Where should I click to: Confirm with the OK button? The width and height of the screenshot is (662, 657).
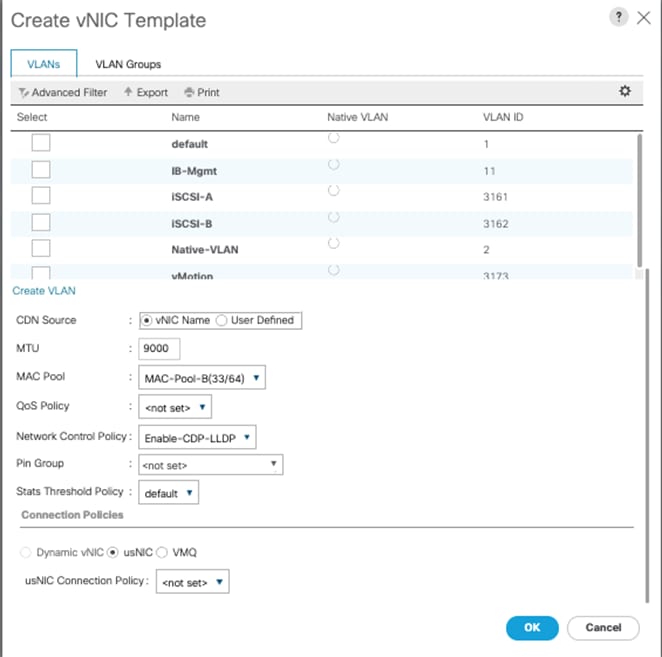point(532,627)
